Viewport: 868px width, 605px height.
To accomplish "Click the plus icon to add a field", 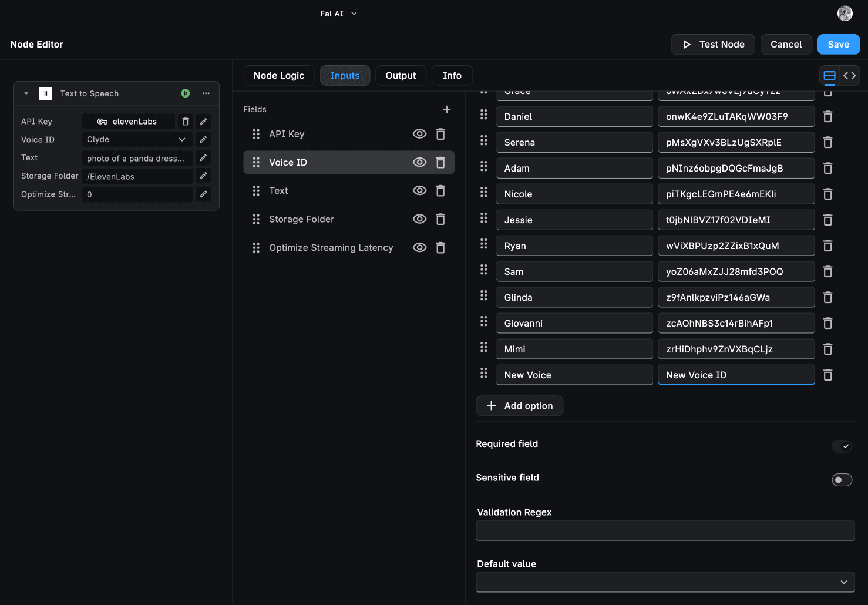I will tap(447, 109).
